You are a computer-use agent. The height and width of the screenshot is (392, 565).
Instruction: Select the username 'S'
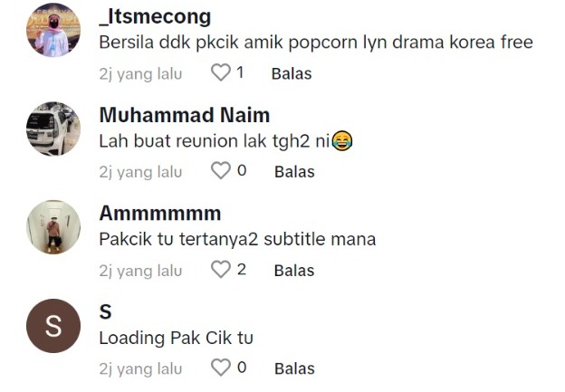[105, 312]
